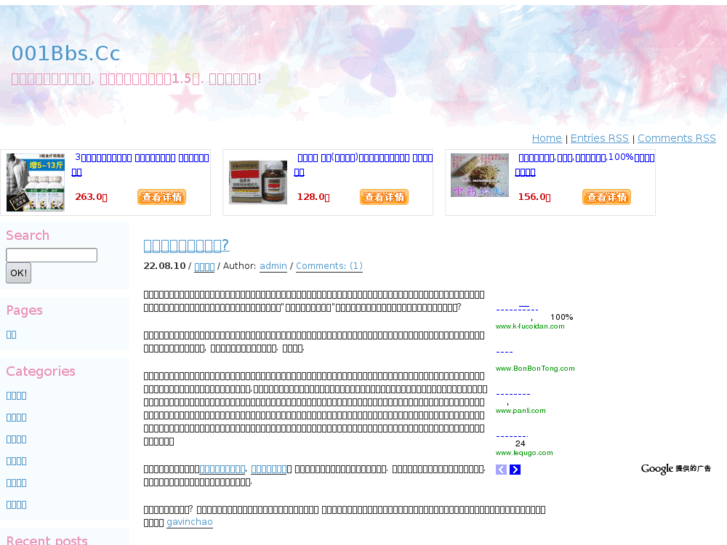Open the brown bottle product thumbnail

pos(258,182)
